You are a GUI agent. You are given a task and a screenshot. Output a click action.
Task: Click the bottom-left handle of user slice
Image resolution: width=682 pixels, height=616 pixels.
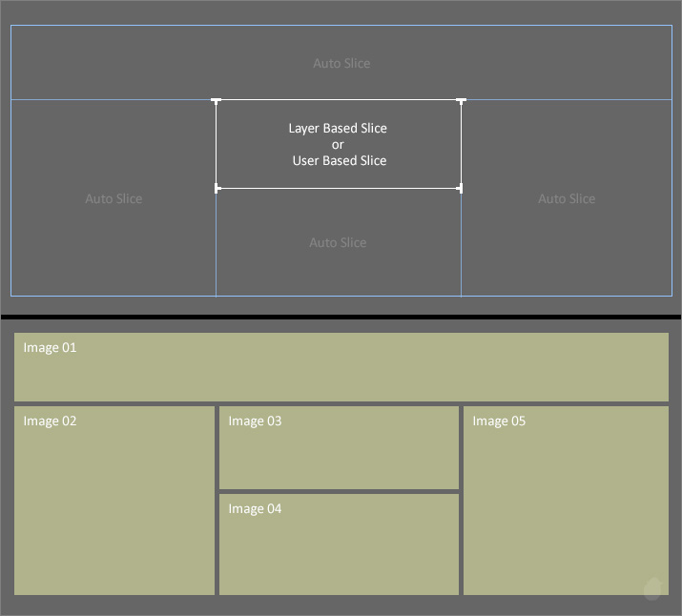pyautogui.click(x=217, y=189)
